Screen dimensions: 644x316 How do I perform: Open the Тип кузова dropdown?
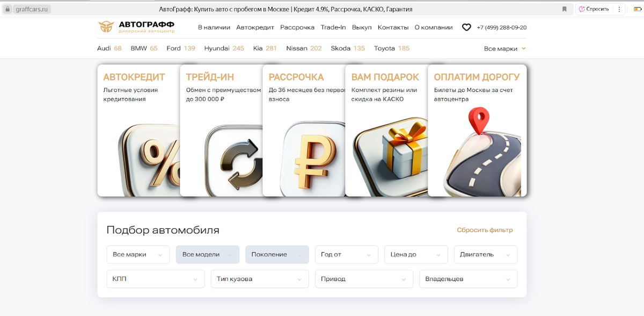(x=260, y=279)
